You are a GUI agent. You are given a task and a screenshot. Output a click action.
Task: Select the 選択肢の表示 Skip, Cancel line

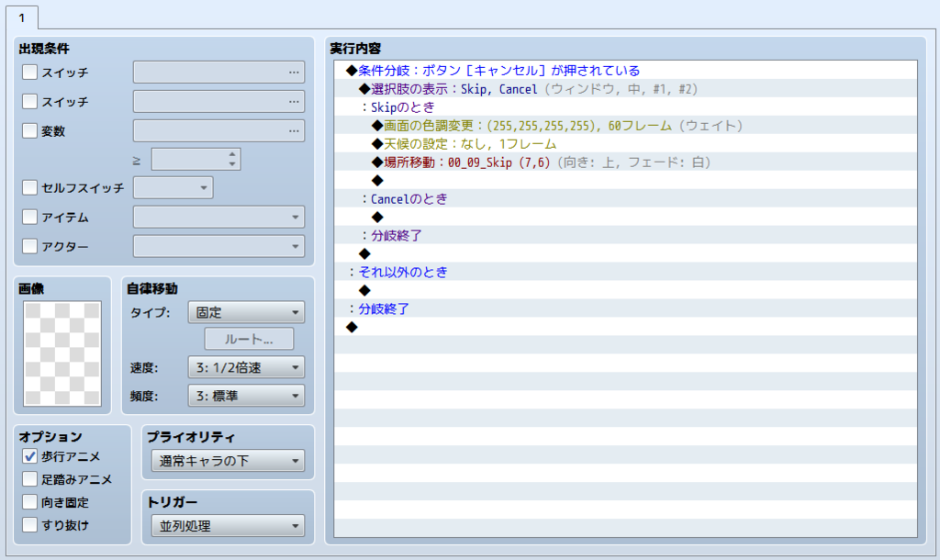tap(625, 89)
